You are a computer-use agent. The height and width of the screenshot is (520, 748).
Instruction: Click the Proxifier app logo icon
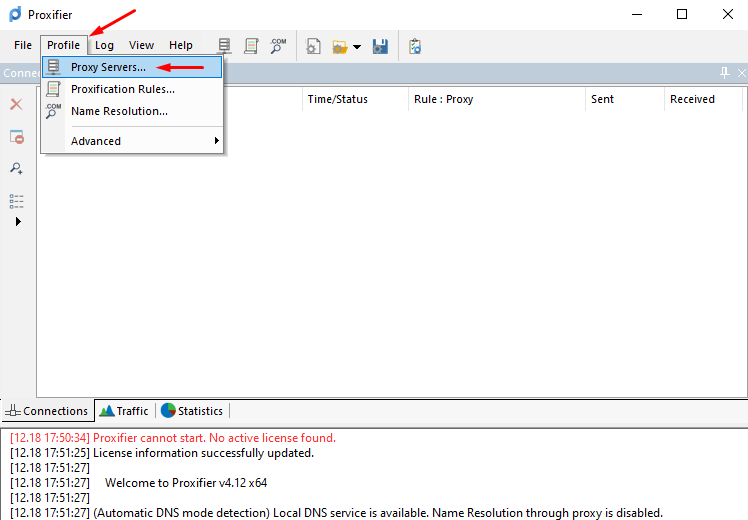tap(15, 14)
